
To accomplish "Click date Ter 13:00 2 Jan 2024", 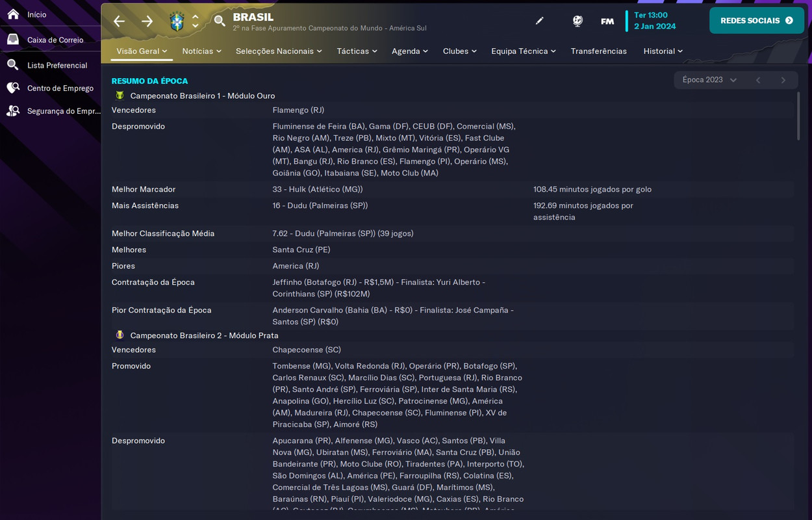I will point(655,21).
